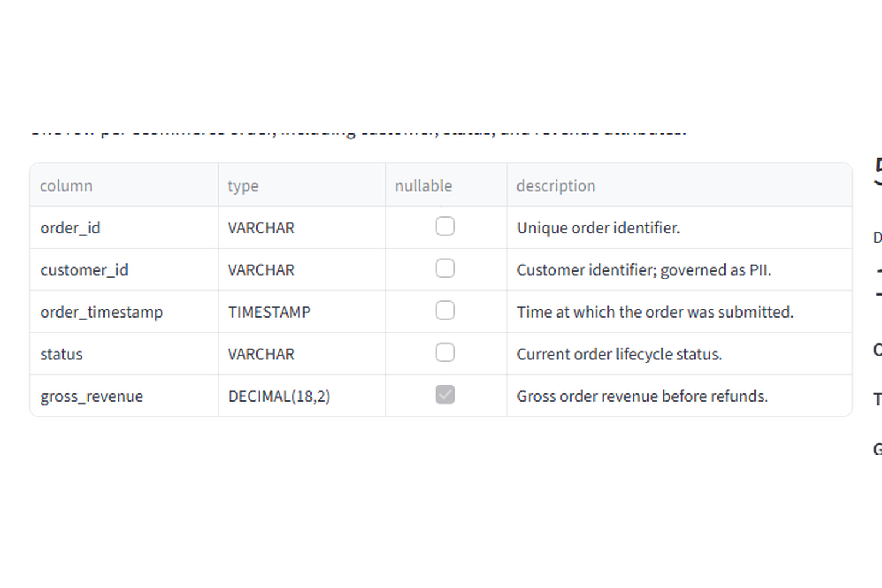Select the order_timestamp column name cell
The width and height of the screenshot is (882, 588).
[124, 312]
